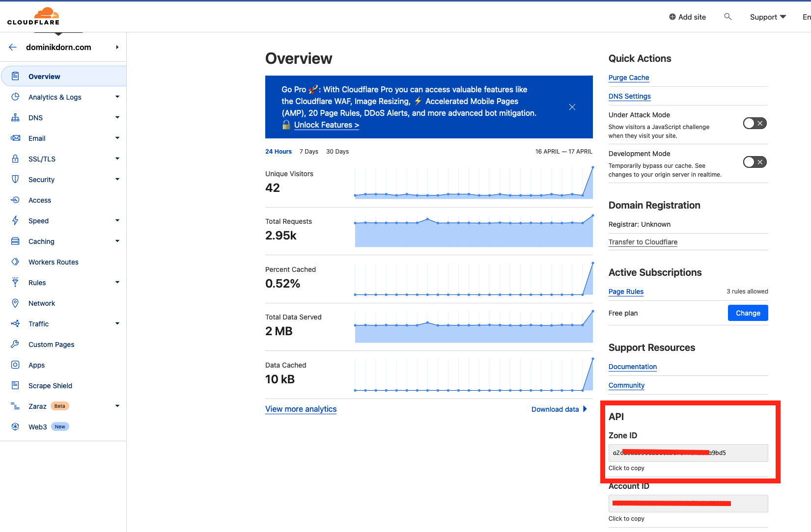Viewport: 811px width, 532px height.
Task: Click the Caching sidebar icon
Action: [x=15, y=241]
